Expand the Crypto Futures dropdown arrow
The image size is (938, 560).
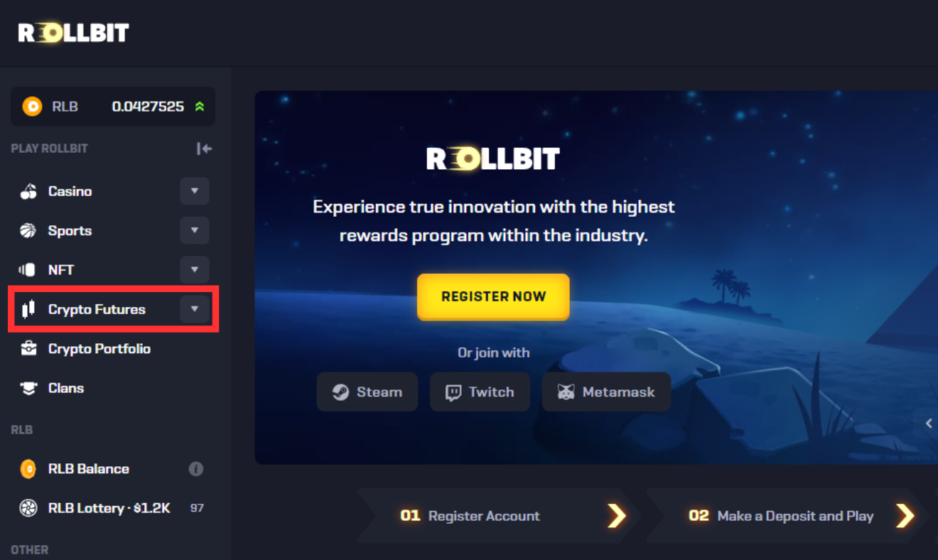[195, 309]
